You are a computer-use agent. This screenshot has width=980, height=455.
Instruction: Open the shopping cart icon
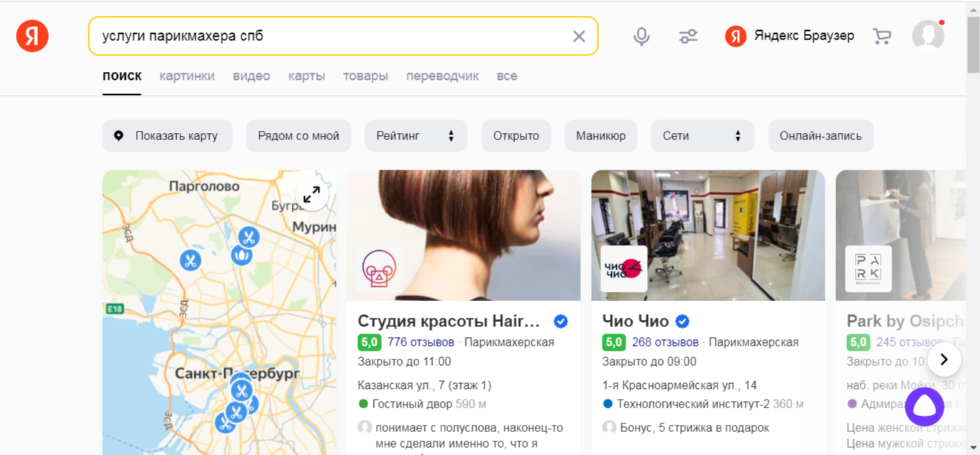[881, 36]
